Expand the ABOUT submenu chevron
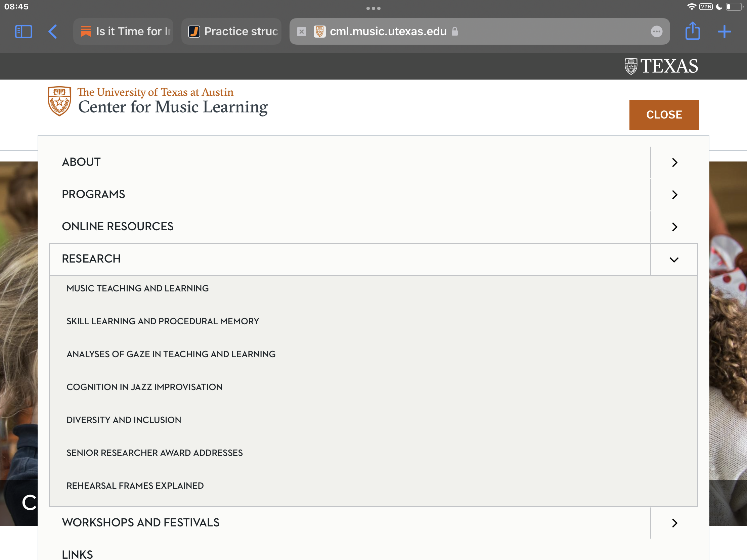 [x=674, y=162]
